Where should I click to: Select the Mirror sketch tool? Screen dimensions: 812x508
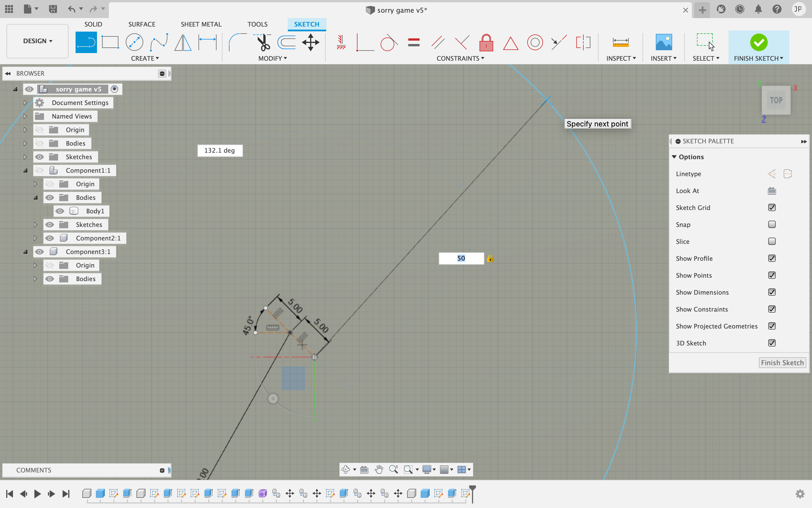click(x=183, y=42)
